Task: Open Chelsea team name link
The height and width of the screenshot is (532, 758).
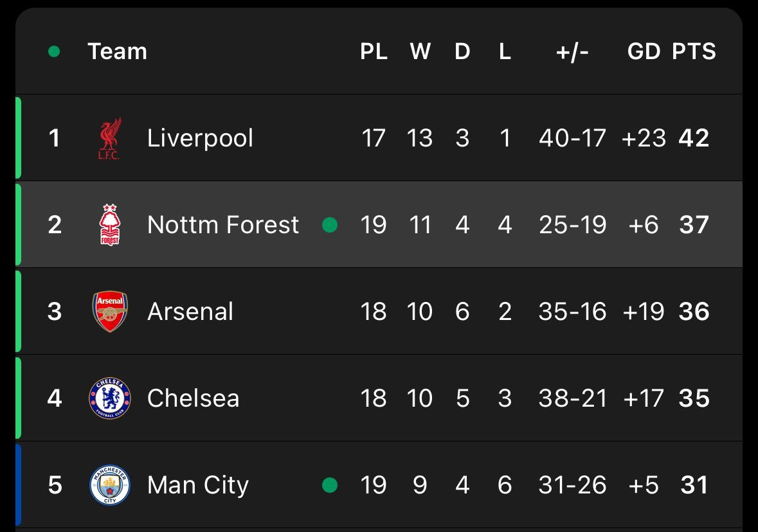Action: tap(194, 398)
